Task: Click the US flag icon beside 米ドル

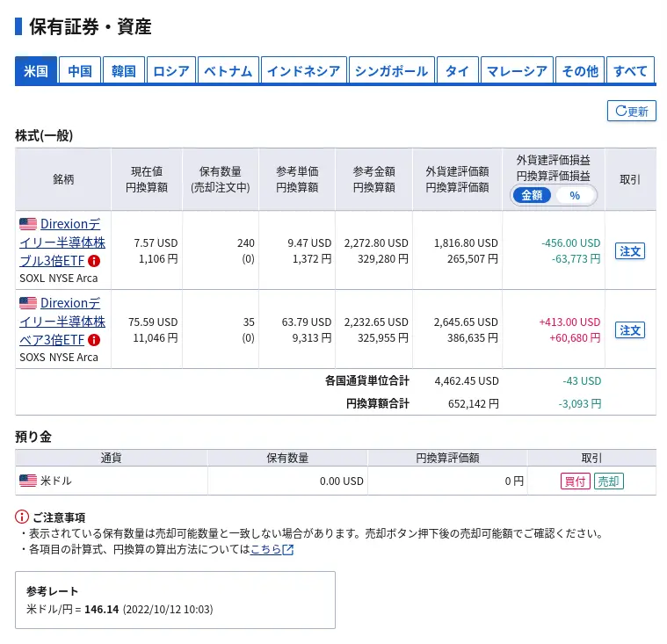Action: (28, 481)
